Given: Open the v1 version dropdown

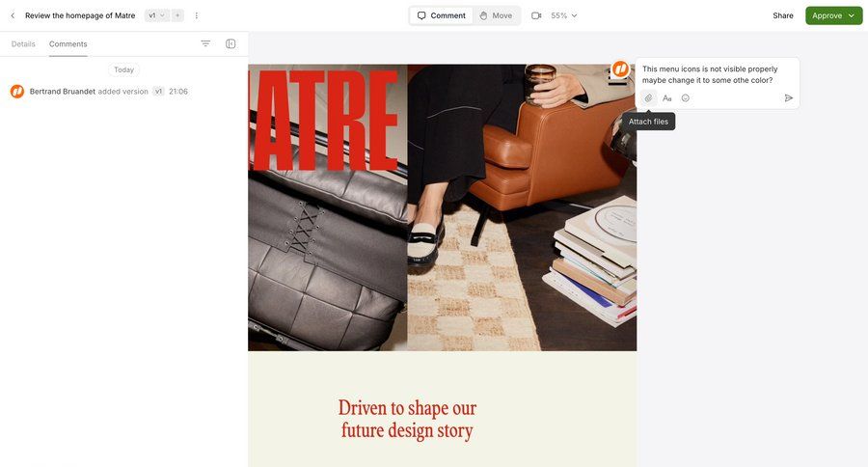Looking at the screenshot, I should tap(156, 15).
